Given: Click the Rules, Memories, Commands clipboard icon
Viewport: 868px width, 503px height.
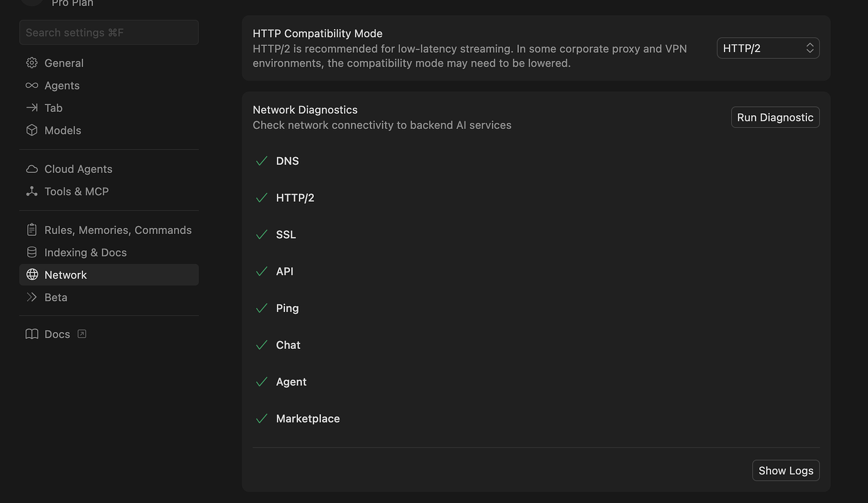Looking at the screenshot, I should coord(31,229).
